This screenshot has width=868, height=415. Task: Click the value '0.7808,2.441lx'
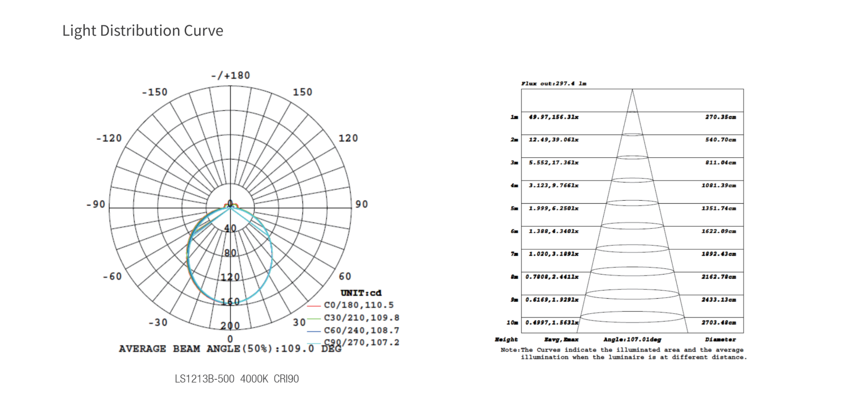coord(552,277)
